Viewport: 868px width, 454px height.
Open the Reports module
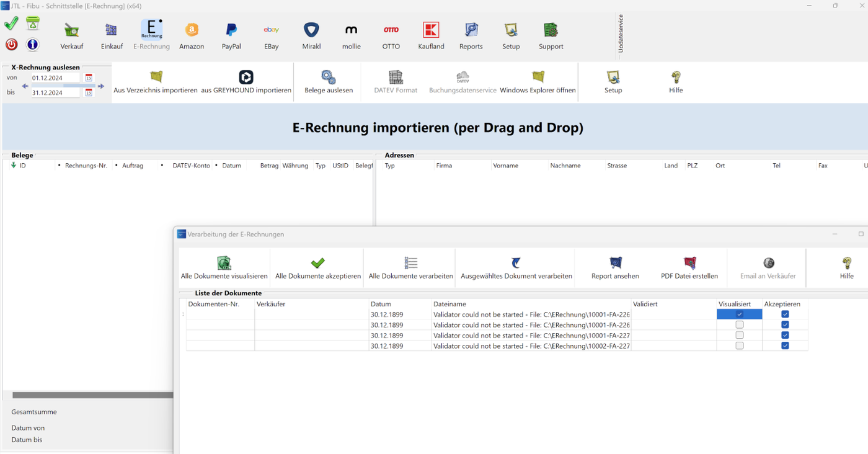click(471, 36)
